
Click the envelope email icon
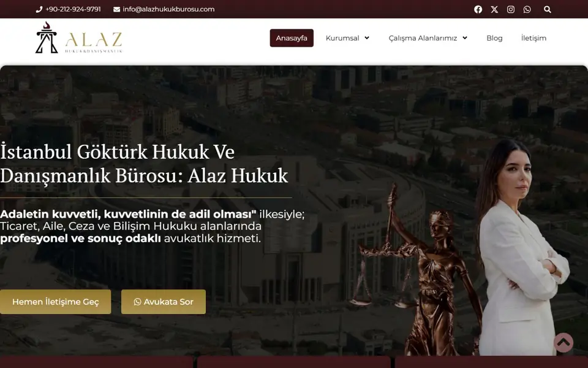tap(116, 9)
